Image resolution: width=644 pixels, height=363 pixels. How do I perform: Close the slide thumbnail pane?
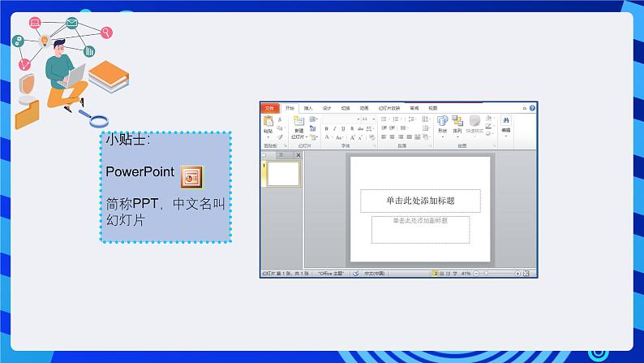(x=298, y=155)
